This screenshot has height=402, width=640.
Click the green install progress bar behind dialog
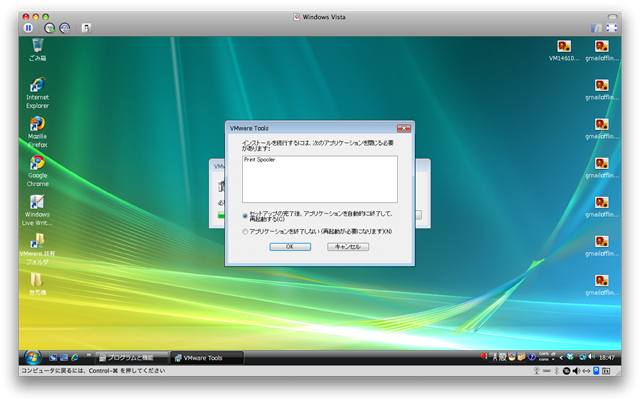click(x=221, y=215)
